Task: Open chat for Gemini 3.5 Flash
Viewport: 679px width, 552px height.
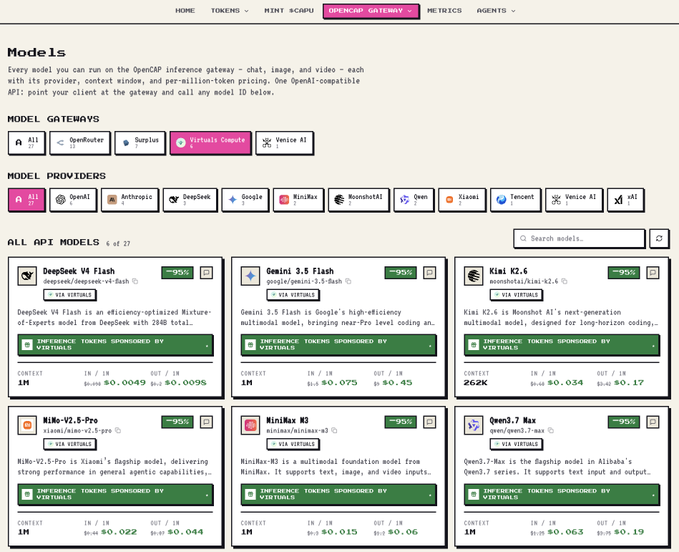Action: (x=430, y=273)
